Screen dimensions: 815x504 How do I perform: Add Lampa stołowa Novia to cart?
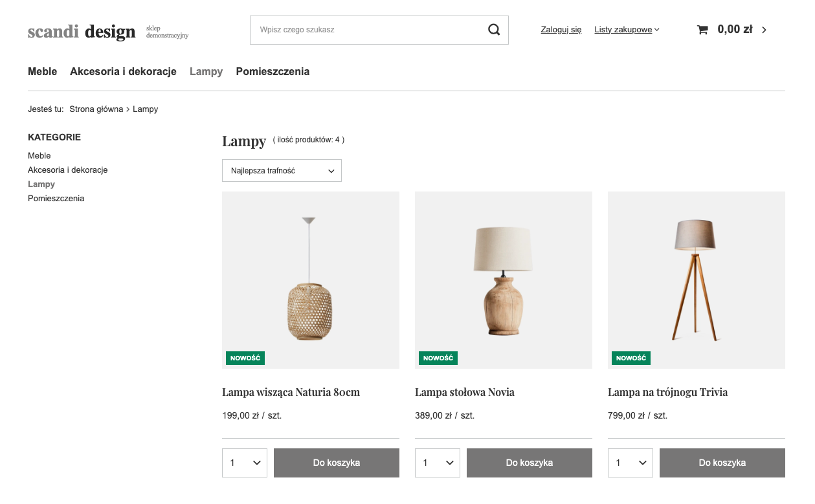click(530, 463)
